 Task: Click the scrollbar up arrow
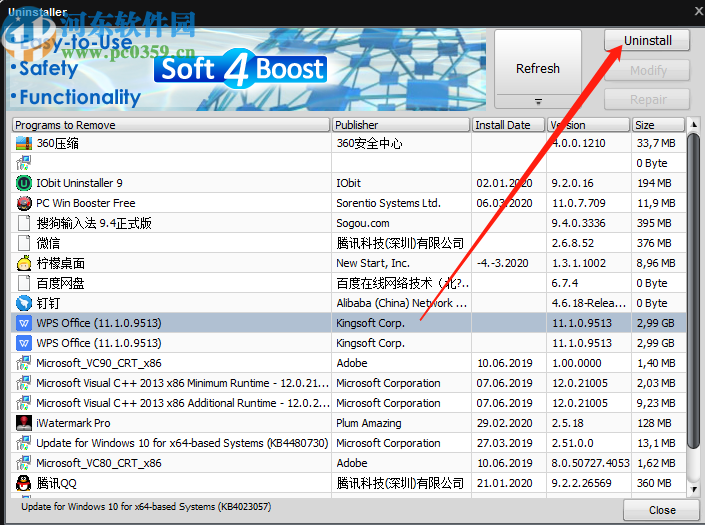coord(694,124)
